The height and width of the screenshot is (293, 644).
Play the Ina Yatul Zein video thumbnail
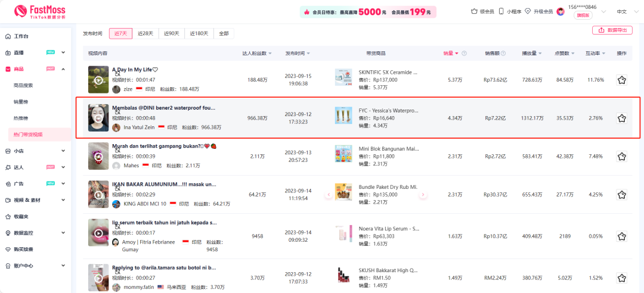click(98, 118)
